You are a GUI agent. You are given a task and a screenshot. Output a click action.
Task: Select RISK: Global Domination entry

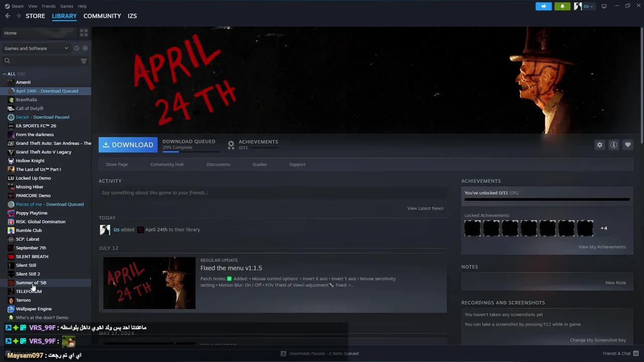pos(41,222)
